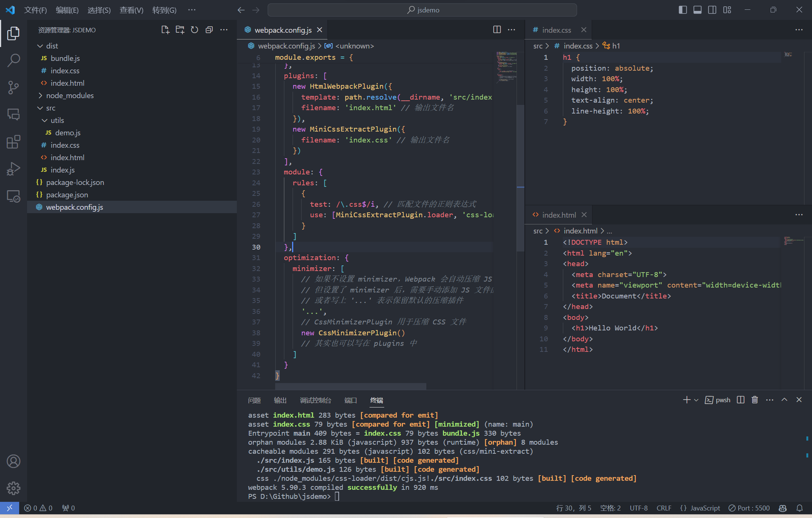Open Run and Debug view
The width and height of the screenshot is (812, 518).
(x=14, y=169)
